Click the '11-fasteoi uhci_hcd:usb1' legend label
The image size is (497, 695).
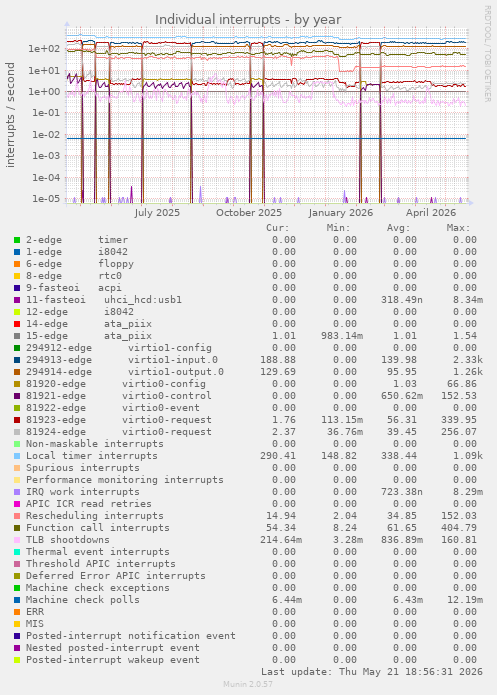click(104, 300)
